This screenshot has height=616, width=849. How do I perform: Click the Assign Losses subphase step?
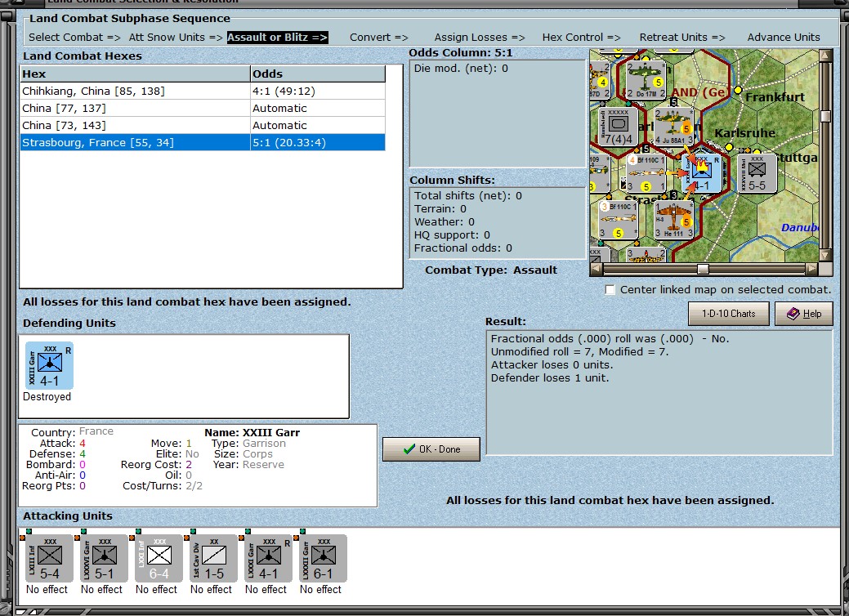pyautogui.click(x=480, y=38)
